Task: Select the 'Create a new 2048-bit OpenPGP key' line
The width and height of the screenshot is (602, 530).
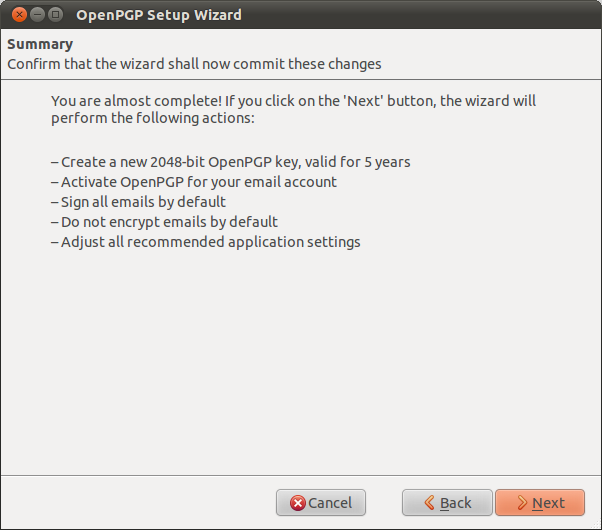Action: [230, 162]
